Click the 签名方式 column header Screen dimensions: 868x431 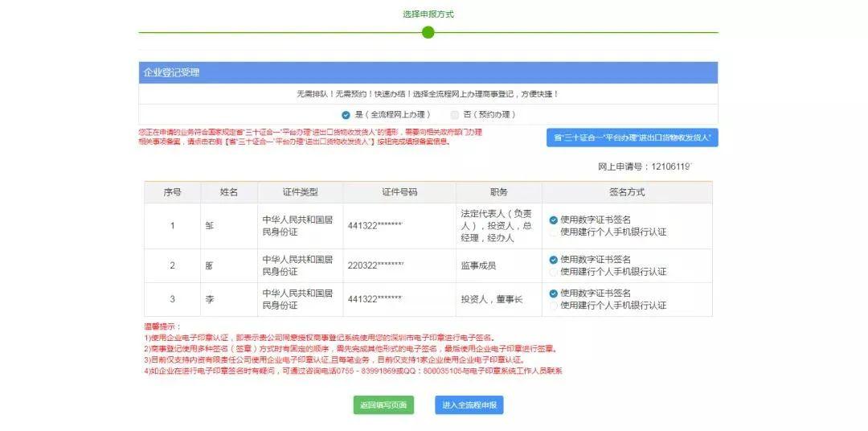tap(626, 192)
